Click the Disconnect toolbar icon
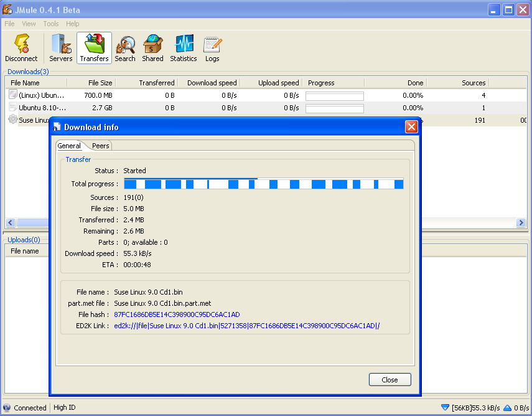Viewport: 532px width, 416px height. click(21, 48)
